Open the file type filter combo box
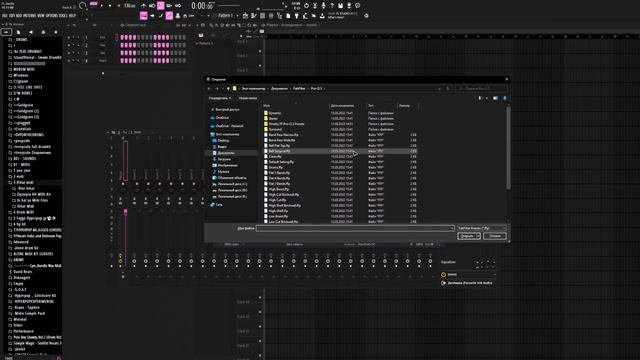Viewport: 640px width, 360px height. click(x=481, y=228)
